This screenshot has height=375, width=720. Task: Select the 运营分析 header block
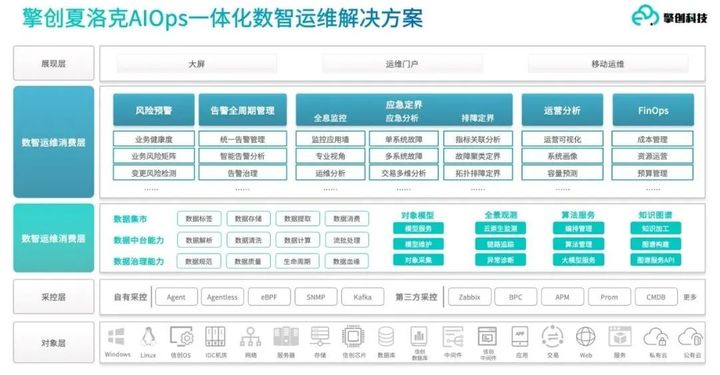coord(562,110)
